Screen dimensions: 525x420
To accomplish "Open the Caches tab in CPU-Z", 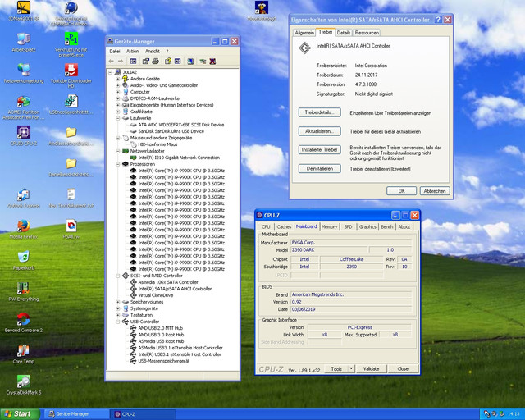I will 284,226.
